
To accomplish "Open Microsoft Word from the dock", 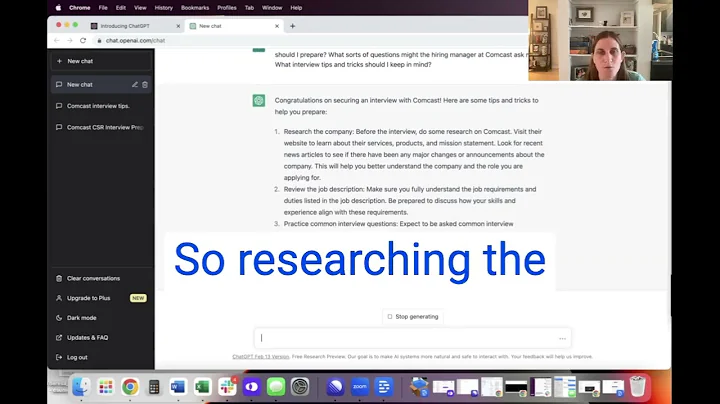I will click(x=178, y=387).
